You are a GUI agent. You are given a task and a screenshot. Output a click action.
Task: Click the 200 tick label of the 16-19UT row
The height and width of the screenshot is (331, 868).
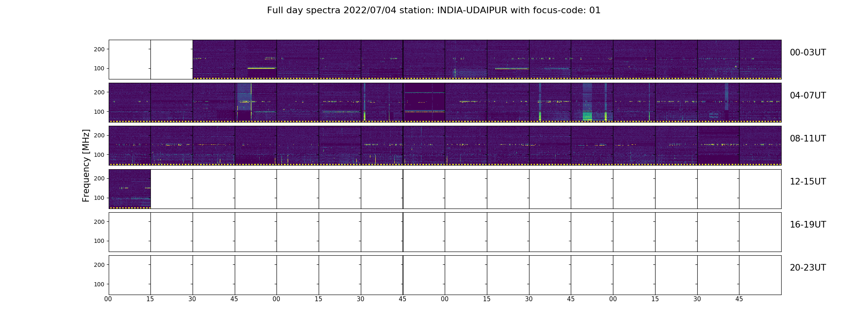click(x=99, y=222)
